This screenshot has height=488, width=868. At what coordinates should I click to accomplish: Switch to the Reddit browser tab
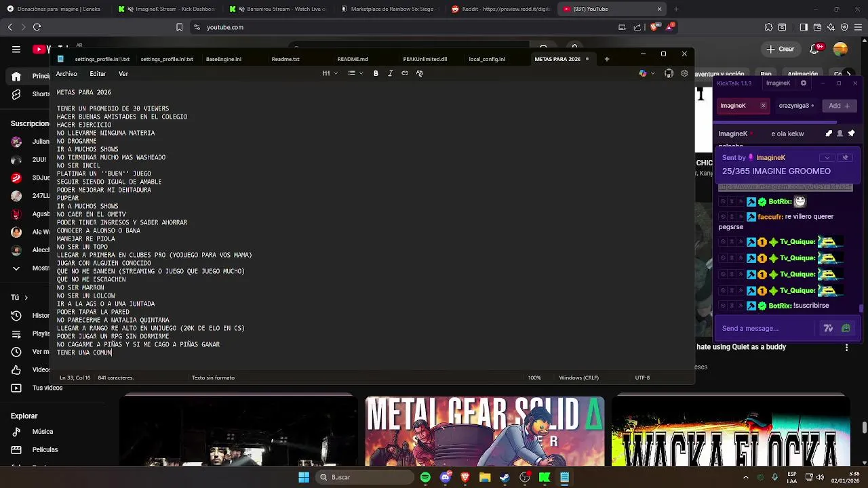(x=500, y=9)
